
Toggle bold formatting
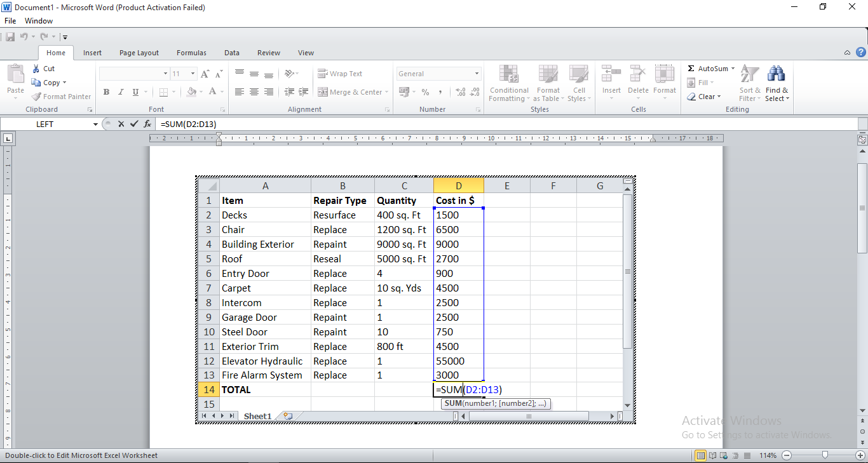106,91
